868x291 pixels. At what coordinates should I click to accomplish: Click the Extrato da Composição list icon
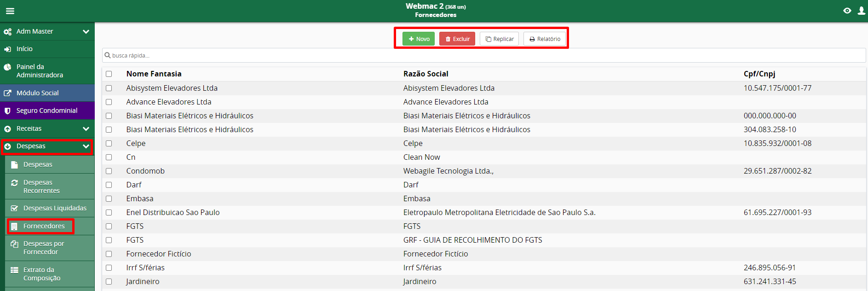[14, 270]
